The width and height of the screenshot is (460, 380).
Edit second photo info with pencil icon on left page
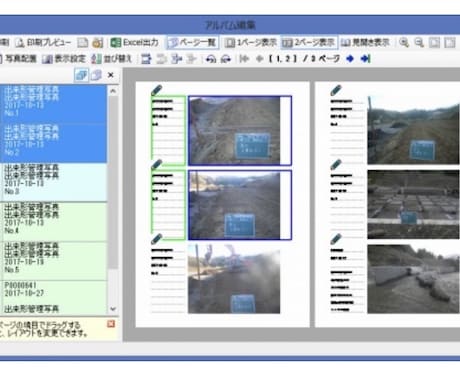[157, 165]
